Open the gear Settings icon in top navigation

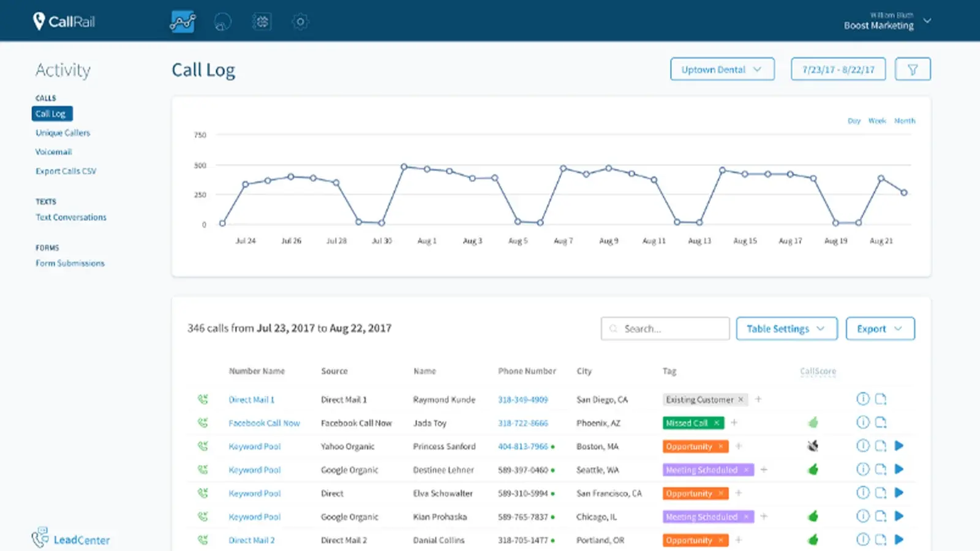pyautogui.click(x=300, y=22)
